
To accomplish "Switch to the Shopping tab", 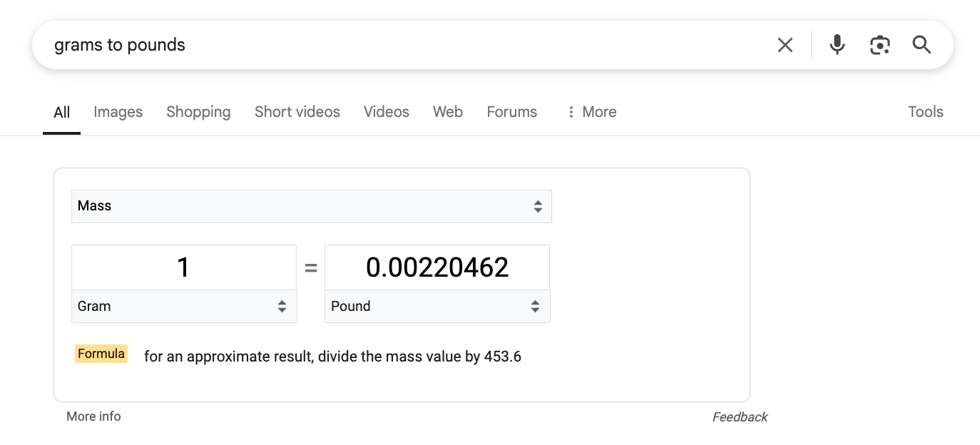I will (198, 112).
